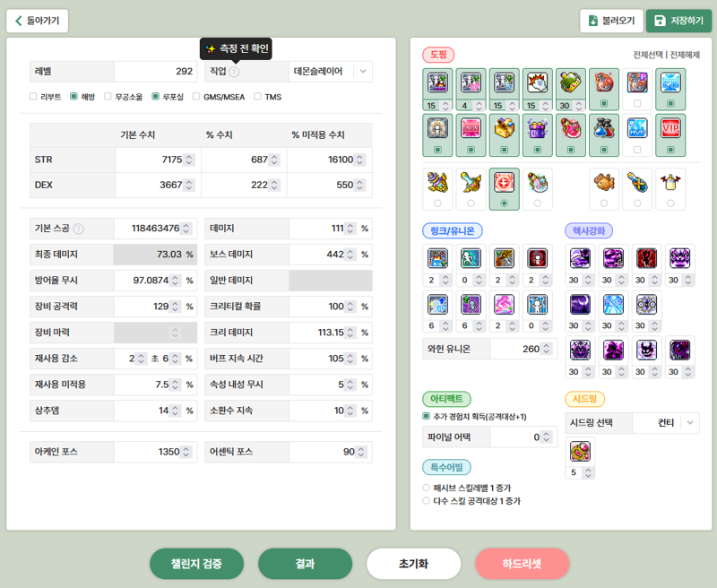Open the help icon beside 기본 스공

pyautogui.click(x=79, y=229)
